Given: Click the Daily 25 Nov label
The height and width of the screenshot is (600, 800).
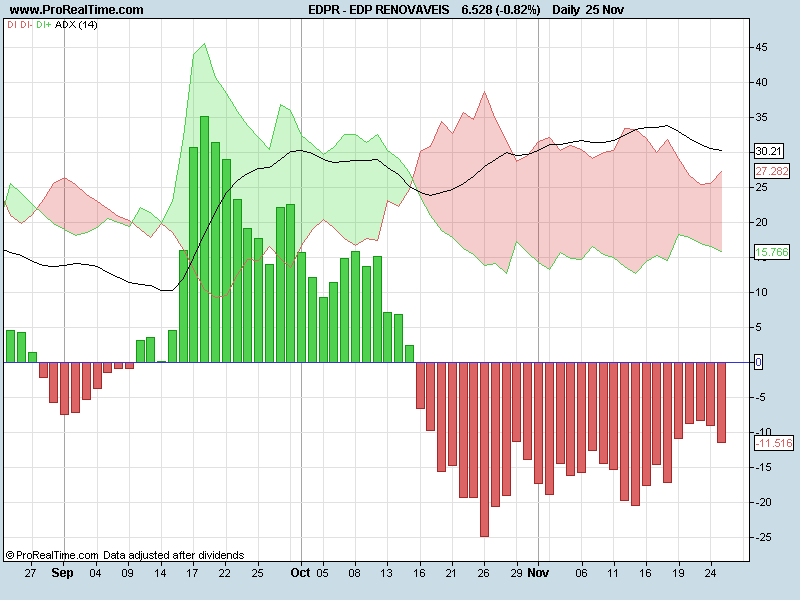Looking at the screenshot, I should pyautogui.click(x=588, y=10).
